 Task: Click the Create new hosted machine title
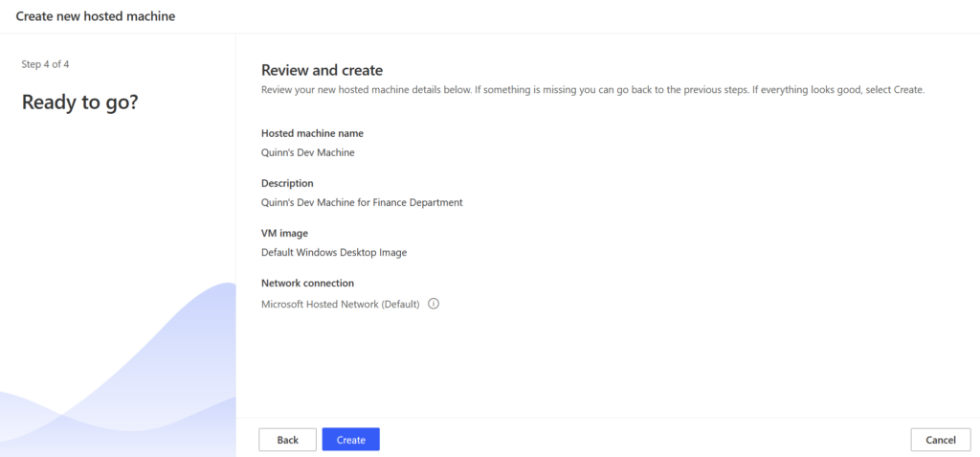[x=96, y=16]
